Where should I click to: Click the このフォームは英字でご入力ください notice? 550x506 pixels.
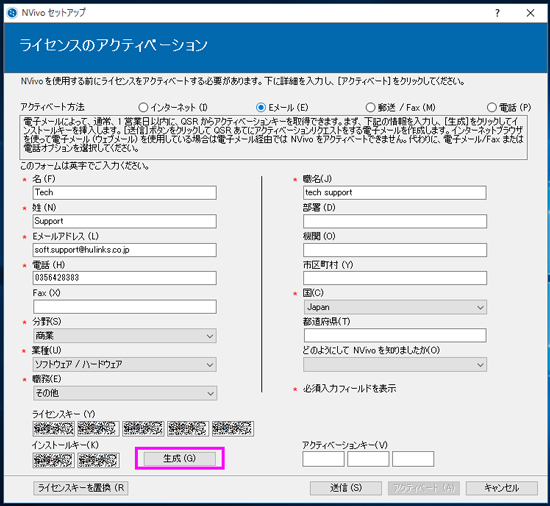coord(85,166)
